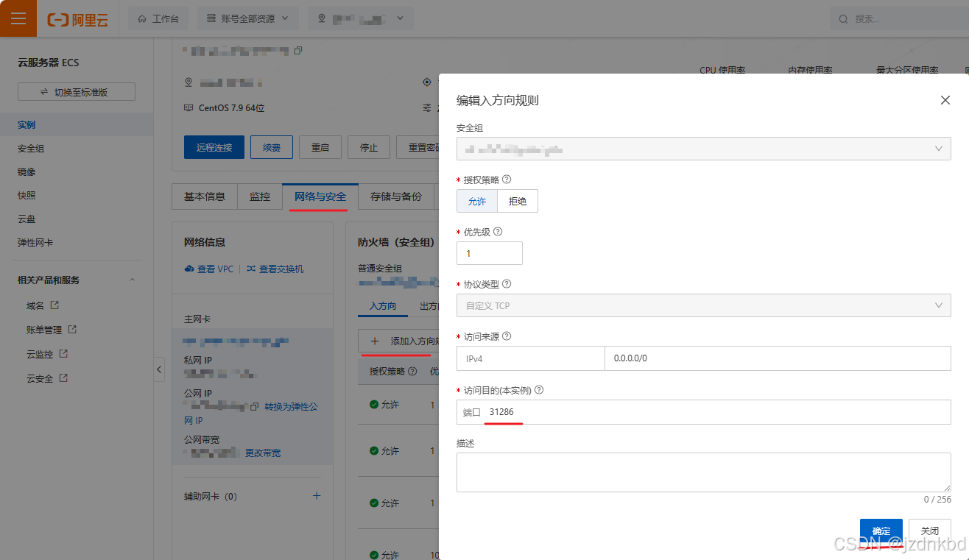
Task: Close the edit rule dialog
Action: [945, 100]
